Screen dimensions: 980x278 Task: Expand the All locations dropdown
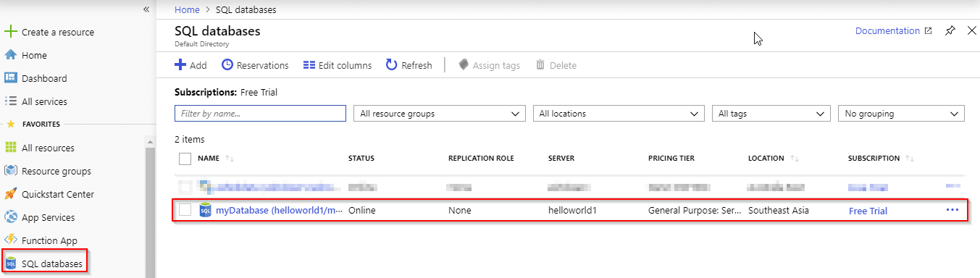(618, 114)
